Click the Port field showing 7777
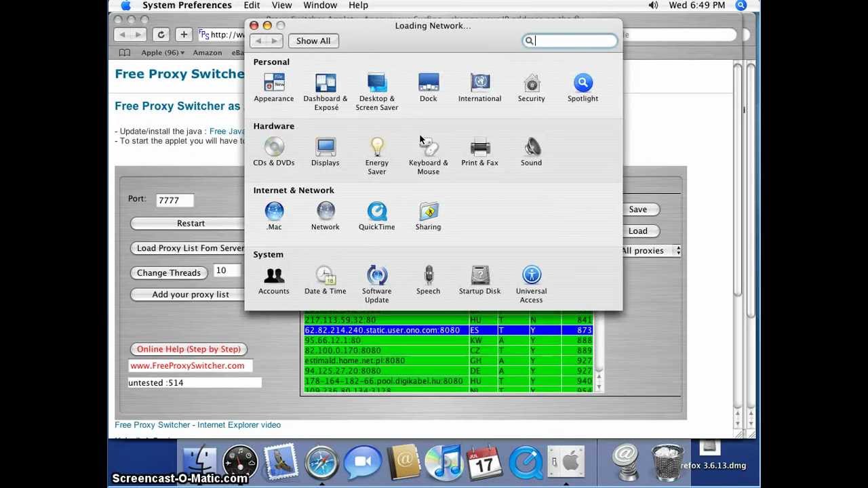868x488 pixels. pyautogui.click(x=174, y=200)
